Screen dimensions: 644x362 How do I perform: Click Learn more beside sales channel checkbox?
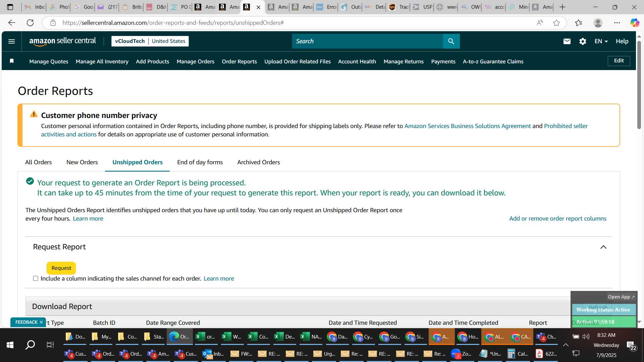point(219,279)
